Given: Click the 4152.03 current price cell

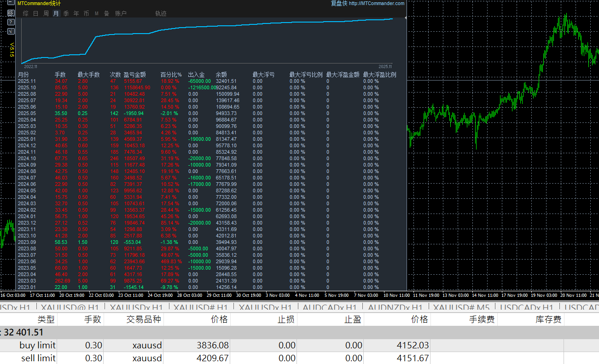Looking at the screenshot, I should click(x=414, y=345).
